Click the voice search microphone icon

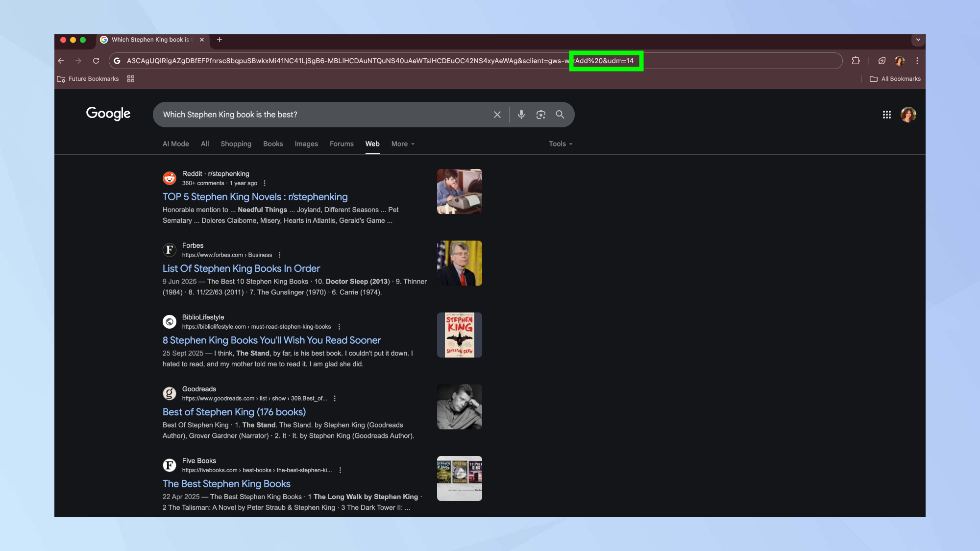(521, 115)
